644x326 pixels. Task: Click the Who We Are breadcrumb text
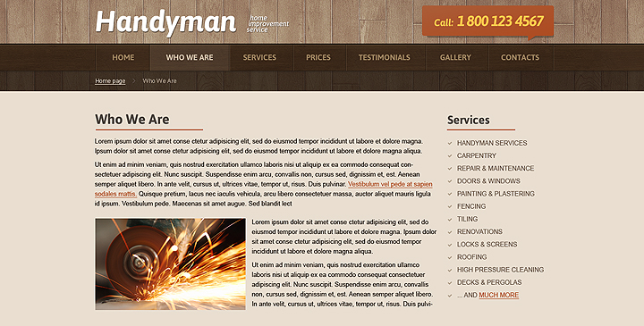click(x=159, y=80)
